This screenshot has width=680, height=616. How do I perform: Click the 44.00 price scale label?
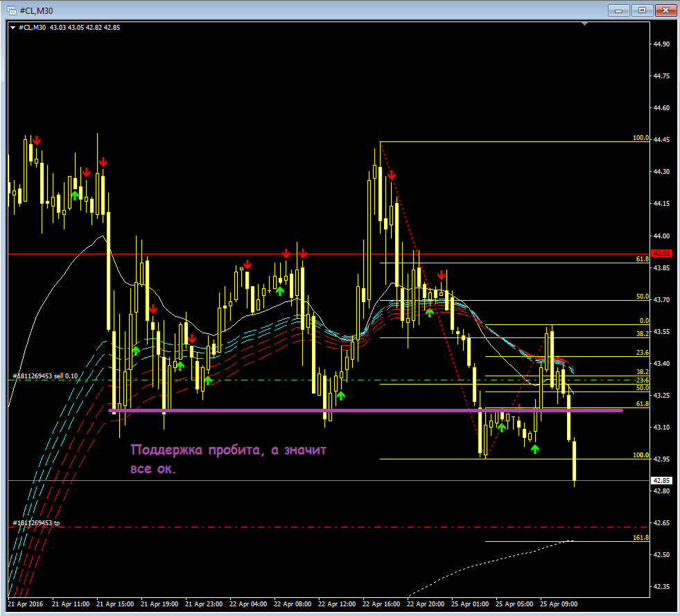(661, 236)
